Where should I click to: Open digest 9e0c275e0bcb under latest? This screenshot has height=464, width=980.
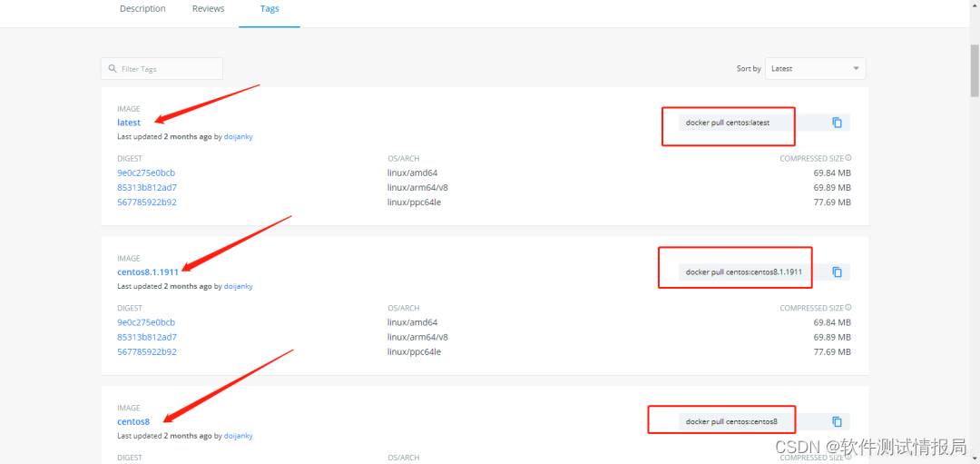146,173
